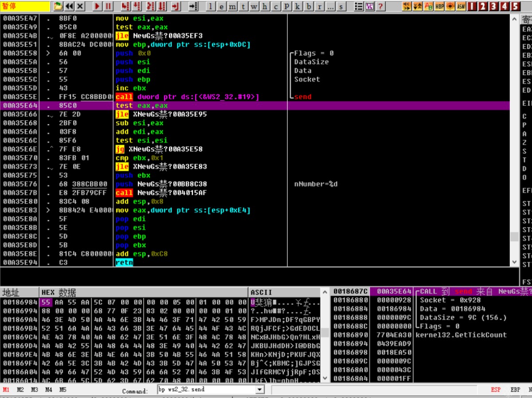Click the orange up-down arrows plugin icon
The width and height of the screenshot is (532, 398).
click(x=417, y=6)
